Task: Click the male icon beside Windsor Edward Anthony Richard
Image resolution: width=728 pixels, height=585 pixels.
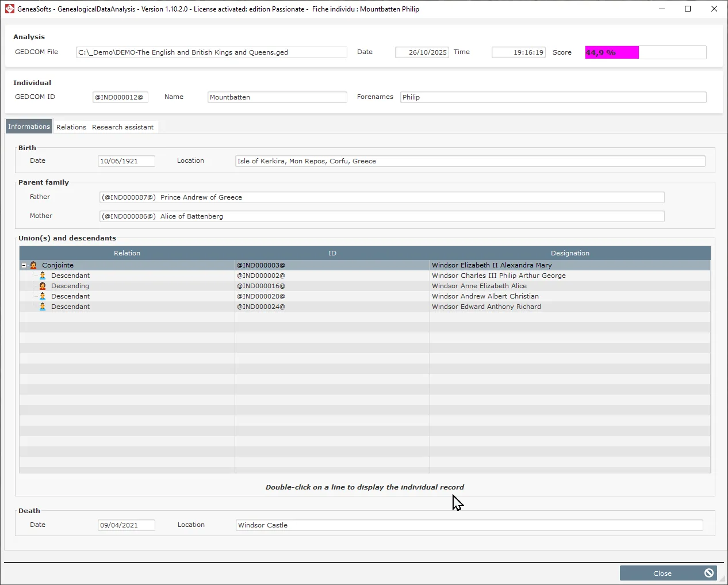Action: tap(41, 307)
